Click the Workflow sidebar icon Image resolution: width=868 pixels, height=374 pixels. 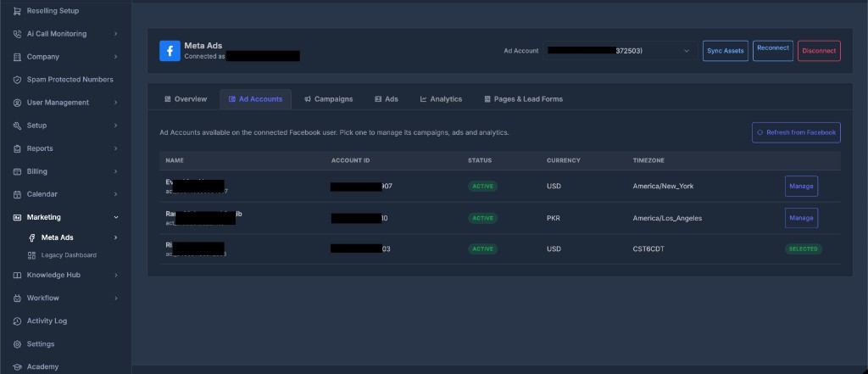pyautogui.click(x=17, y=298)
